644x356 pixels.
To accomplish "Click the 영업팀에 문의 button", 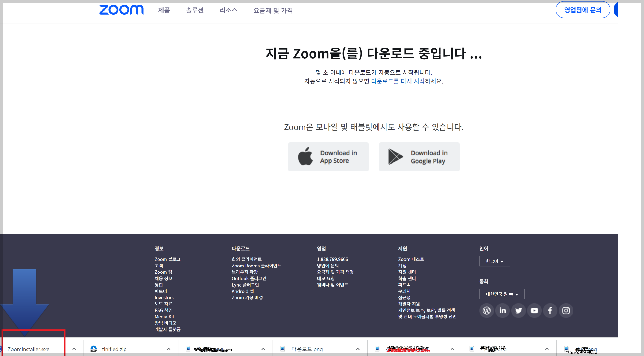I will tap(583, 10).
